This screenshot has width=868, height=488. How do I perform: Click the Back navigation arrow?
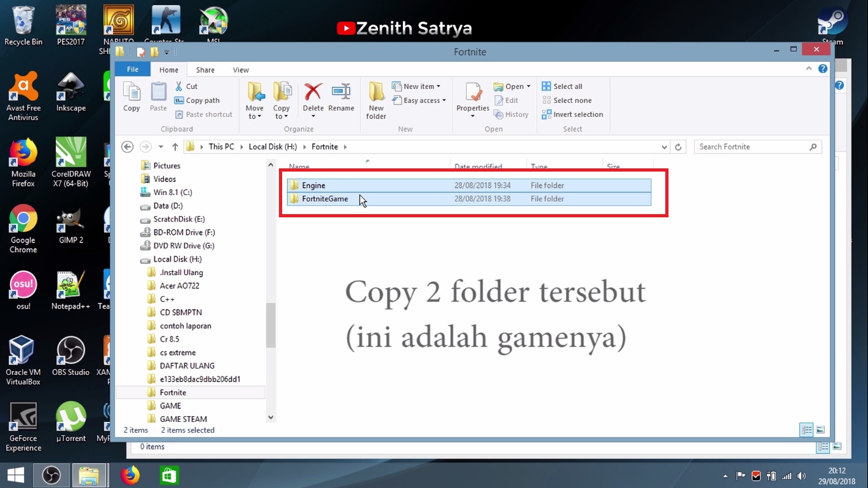[127, 147]
